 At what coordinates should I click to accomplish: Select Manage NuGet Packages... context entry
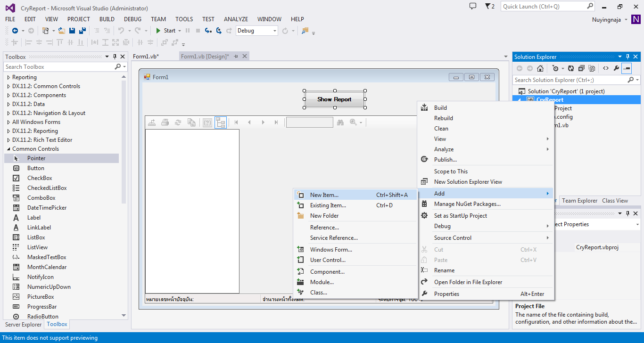coord(485,204)
